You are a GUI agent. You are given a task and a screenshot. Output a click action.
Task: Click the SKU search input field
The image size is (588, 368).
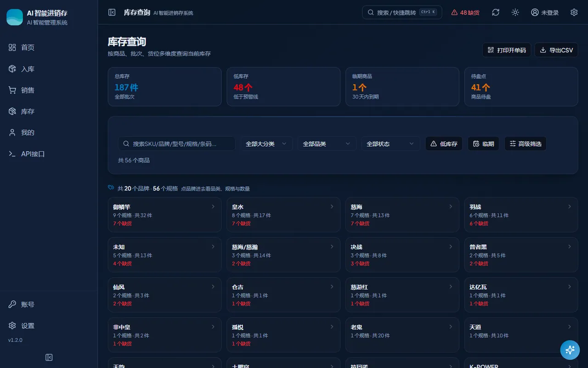[177, 144]
